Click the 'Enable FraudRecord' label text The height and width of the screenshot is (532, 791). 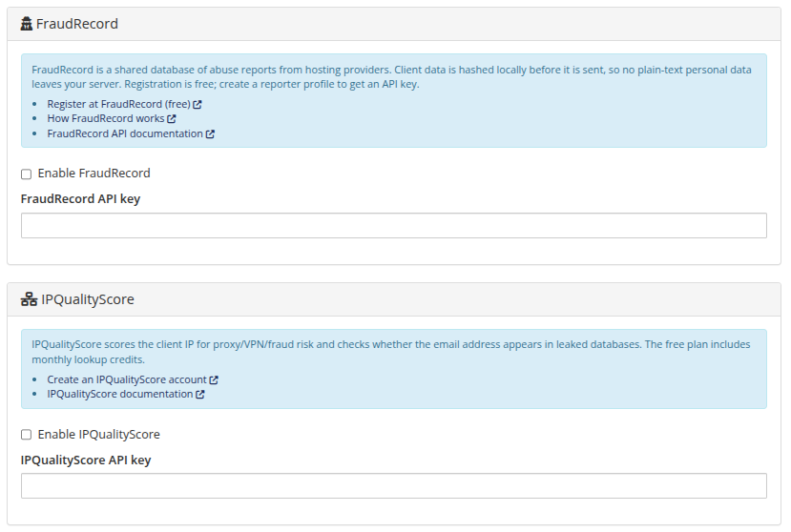coord(94,174)
